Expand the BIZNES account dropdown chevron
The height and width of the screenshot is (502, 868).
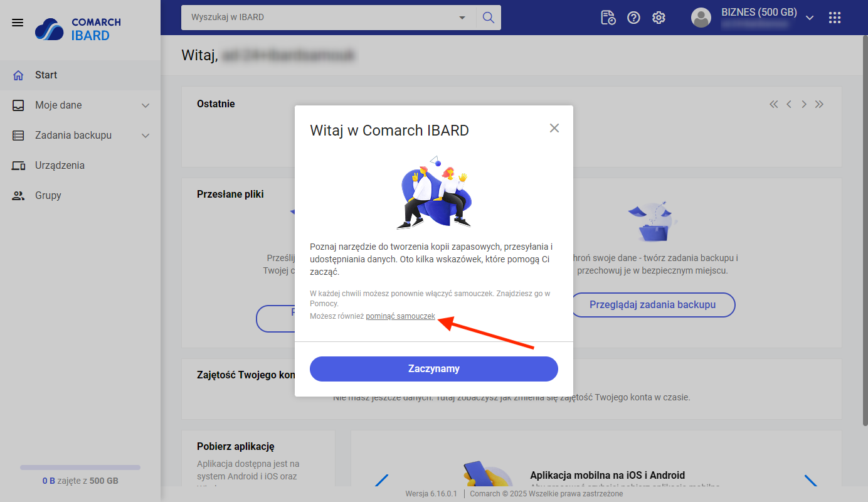(810, 18)
